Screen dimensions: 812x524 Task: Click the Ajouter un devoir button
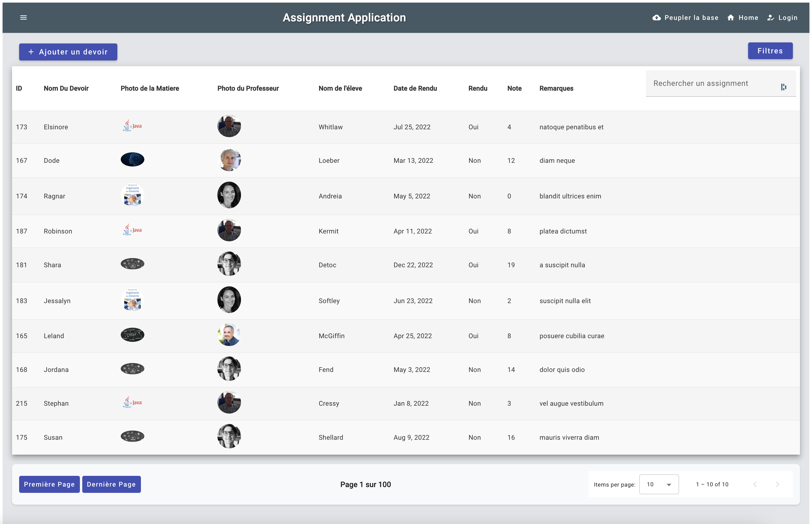click(68, 52)
